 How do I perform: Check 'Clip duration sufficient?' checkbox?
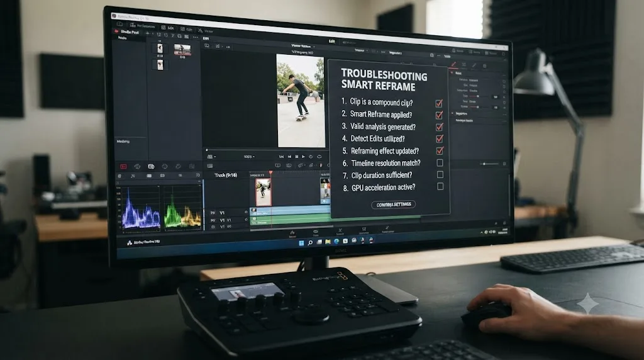tap(440, 175)
